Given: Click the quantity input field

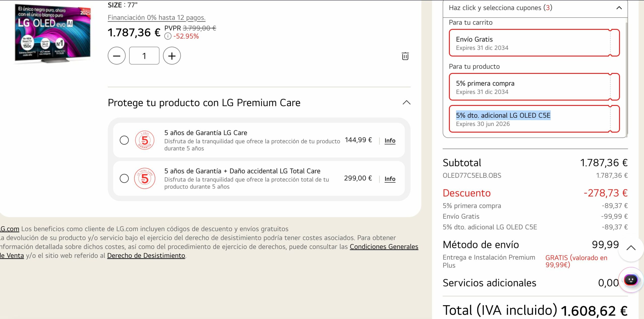Looking at the screenshot, I should [144, 56].
